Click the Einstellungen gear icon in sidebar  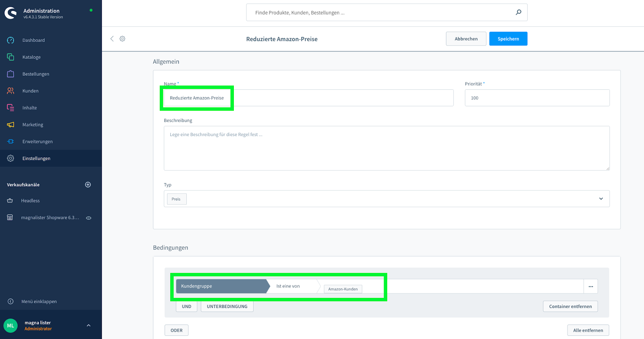click(x=10, y=159)
